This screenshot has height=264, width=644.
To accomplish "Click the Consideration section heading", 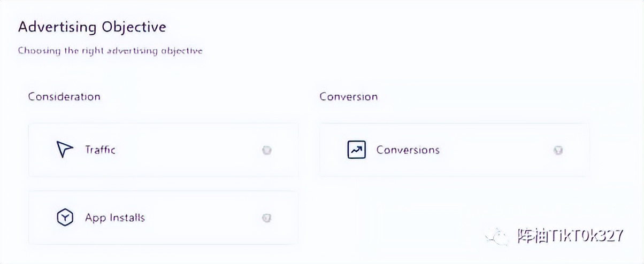I will (x=64, y=97).
